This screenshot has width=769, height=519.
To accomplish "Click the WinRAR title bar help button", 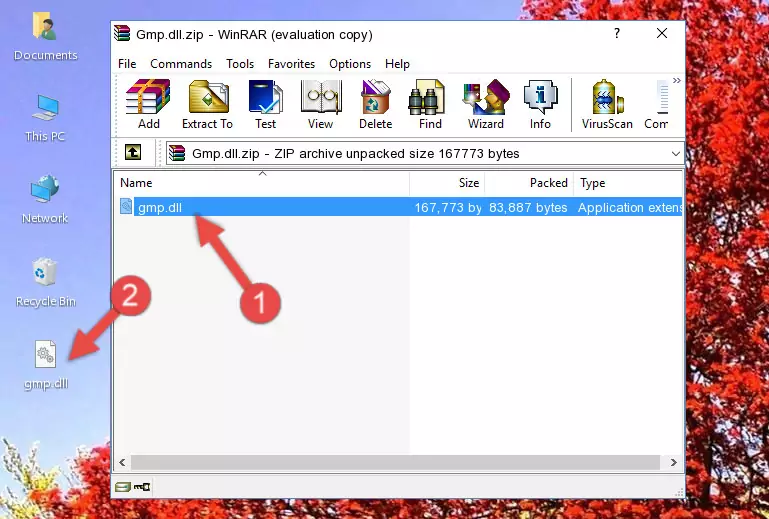I will [617, 33].
